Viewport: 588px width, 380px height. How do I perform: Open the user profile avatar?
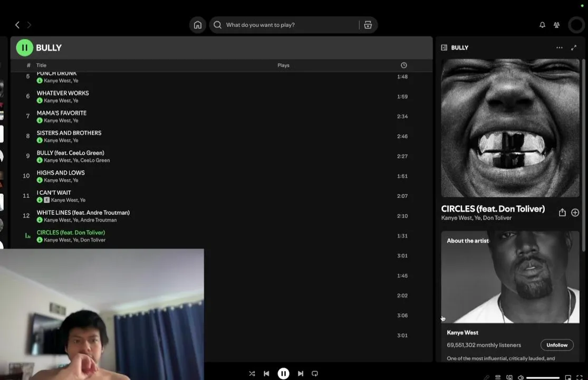[576, 25]
